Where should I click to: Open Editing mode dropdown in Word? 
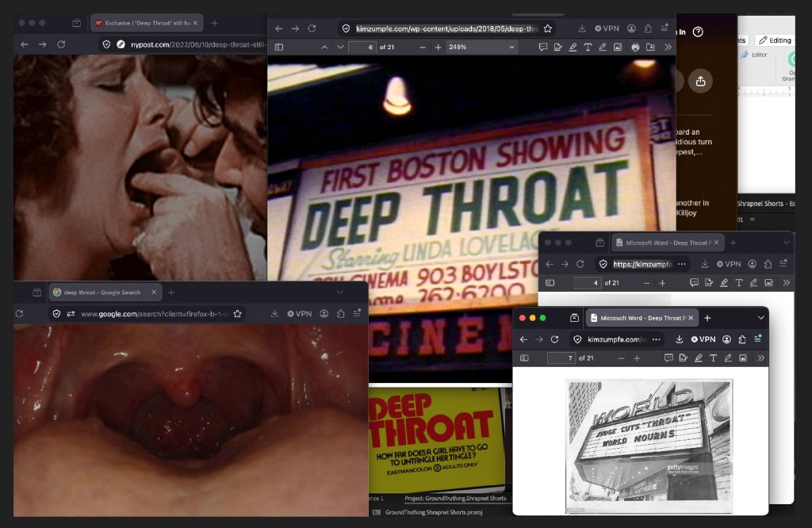click(775, 40)
